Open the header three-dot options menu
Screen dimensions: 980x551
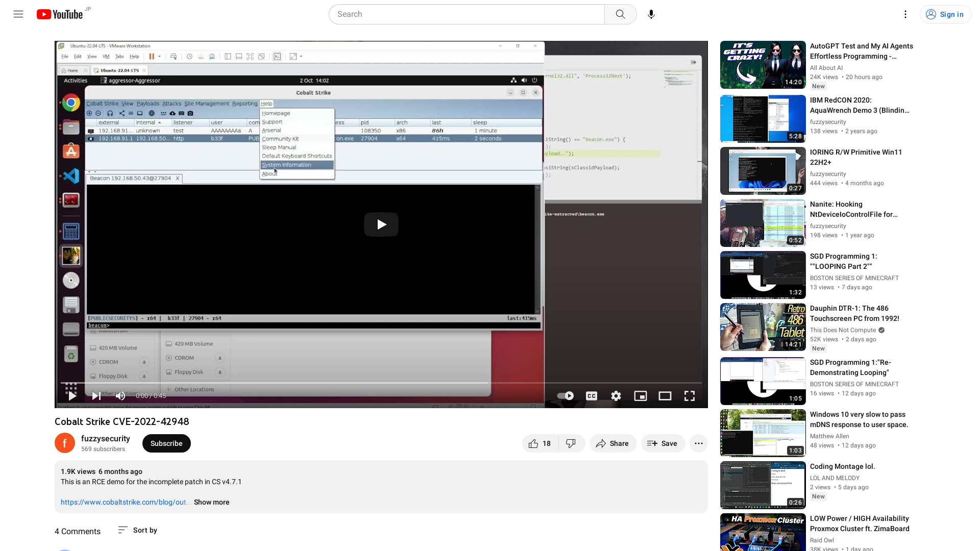pyautogui.click(x=905, y=14)
